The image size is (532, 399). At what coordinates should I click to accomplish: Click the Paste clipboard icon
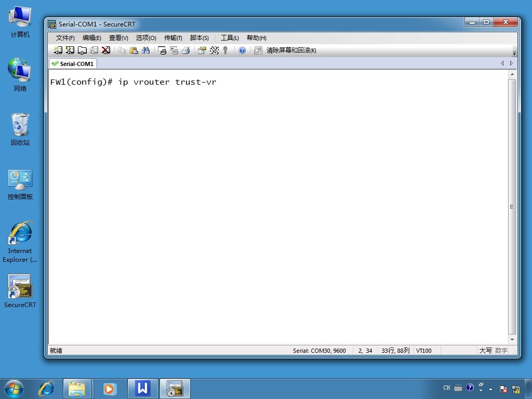(x=134, y=50)
